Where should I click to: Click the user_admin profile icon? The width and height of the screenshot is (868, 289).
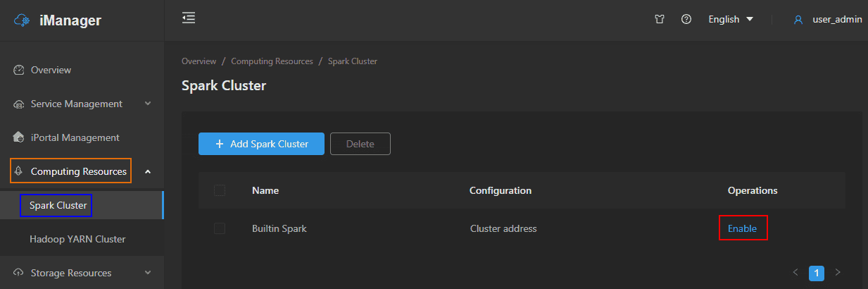(798, 20)
